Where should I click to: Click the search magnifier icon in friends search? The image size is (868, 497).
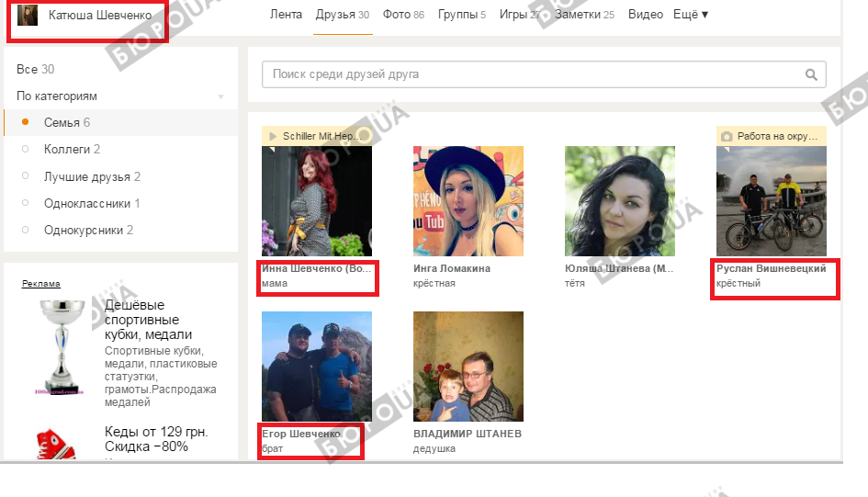[x=810, y=74]
